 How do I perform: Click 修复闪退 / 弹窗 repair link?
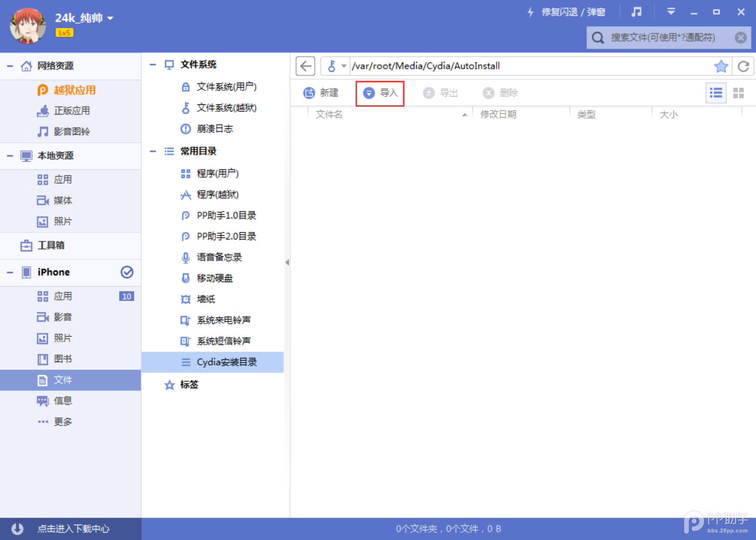click(x=567, y=12)
